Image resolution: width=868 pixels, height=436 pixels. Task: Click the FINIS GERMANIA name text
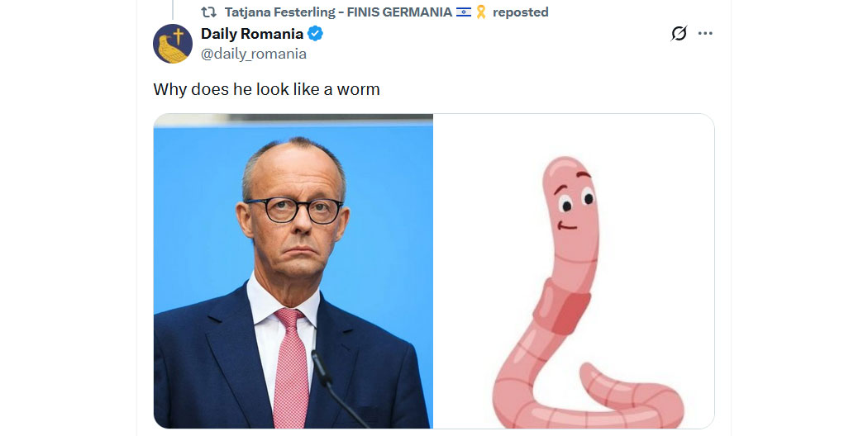[x=399, y=12]
